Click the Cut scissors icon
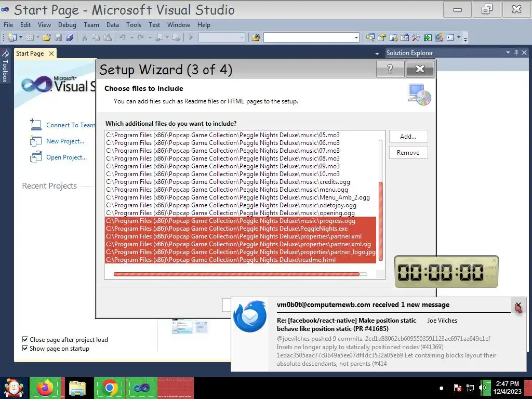 click(x=84, y=37)
